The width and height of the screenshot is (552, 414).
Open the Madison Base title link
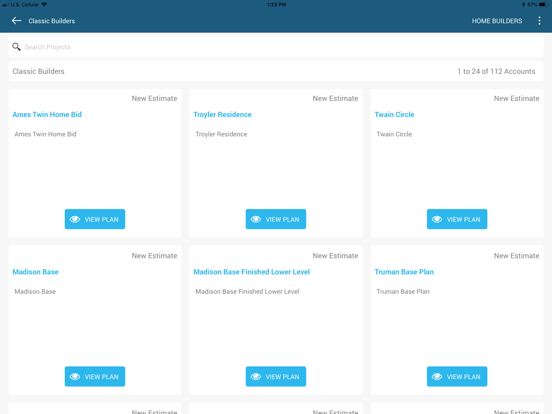36,272
